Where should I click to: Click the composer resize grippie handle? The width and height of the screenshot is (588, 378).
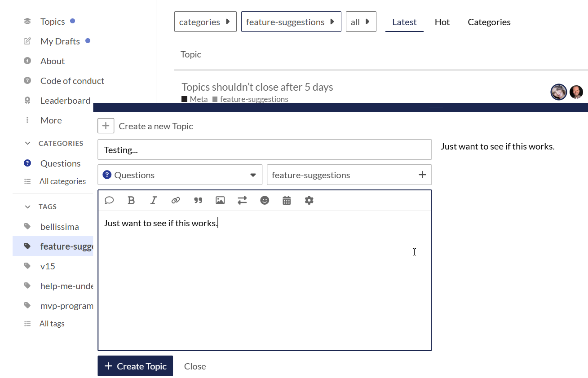click(436, 107)
